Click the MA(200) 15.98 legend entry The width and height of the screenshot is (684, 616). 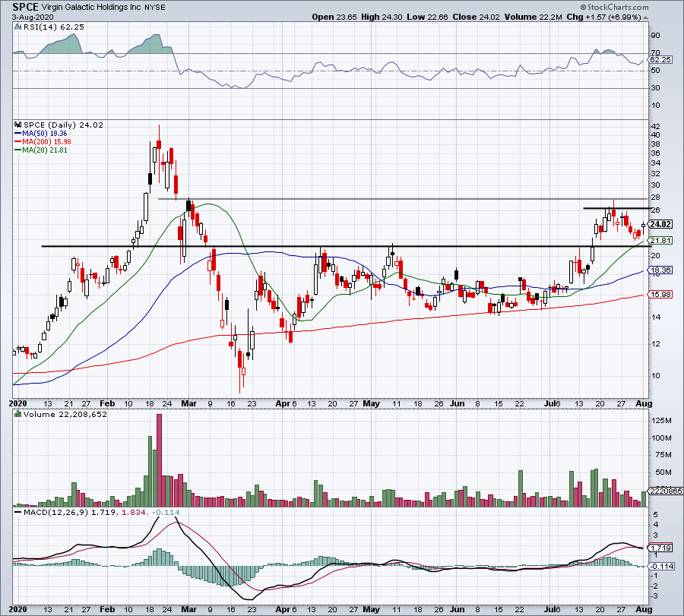click(x=43, y=142)
